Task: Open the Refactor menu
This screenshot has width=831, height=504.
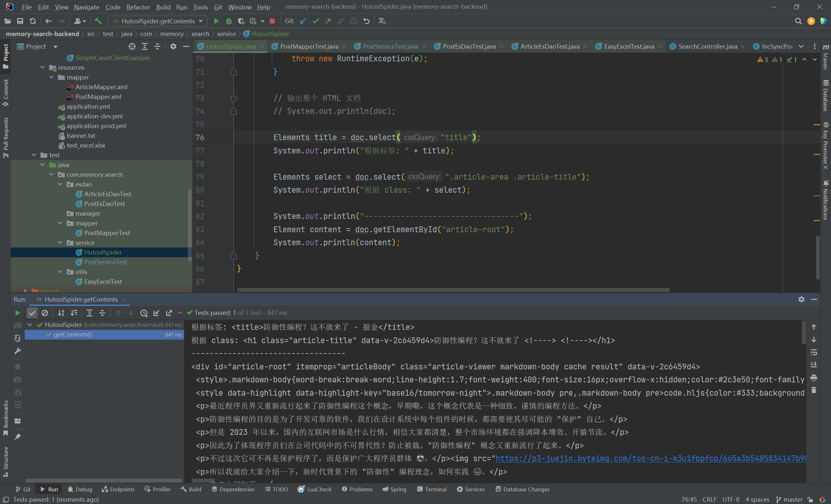Action: pos(138,7)
